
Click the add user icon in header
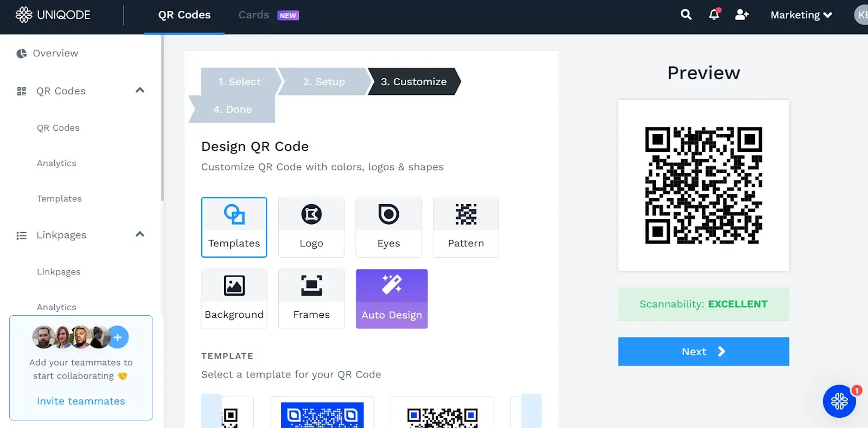point(742,15)
